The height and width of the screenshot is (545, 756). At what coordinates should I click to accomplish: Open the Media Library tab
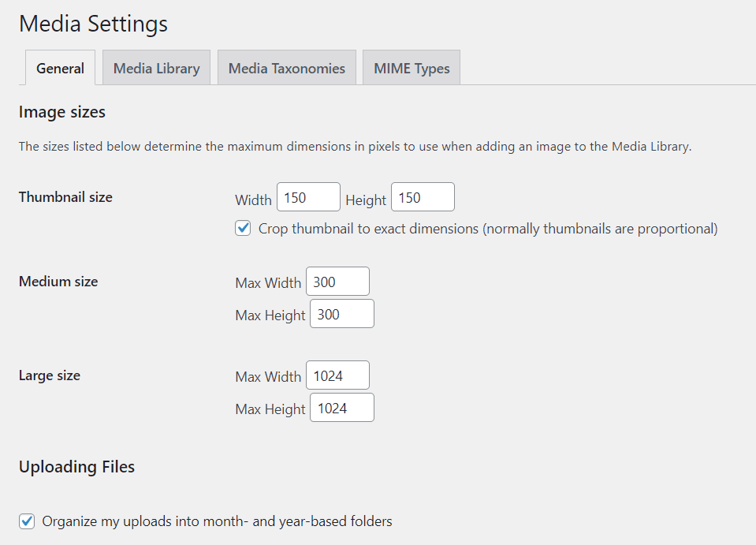click(156, 69)
